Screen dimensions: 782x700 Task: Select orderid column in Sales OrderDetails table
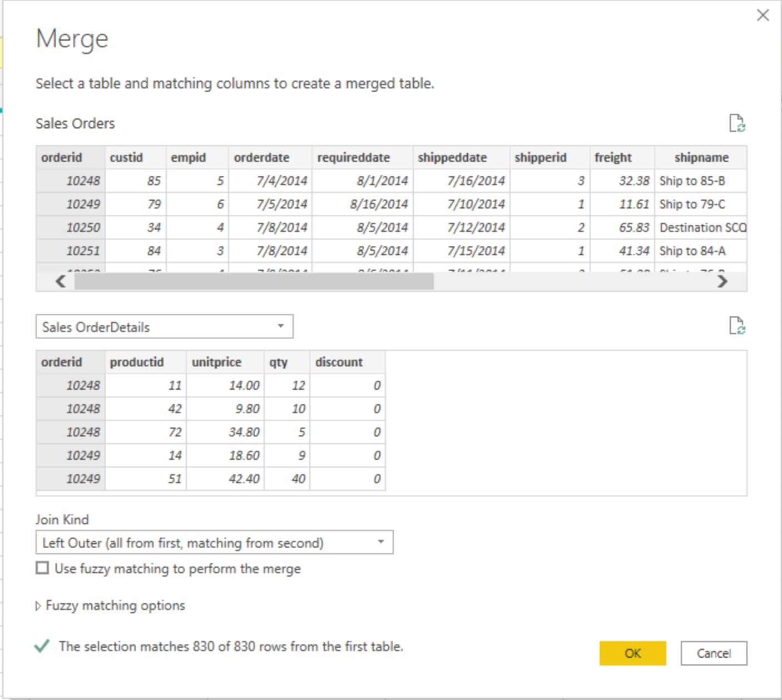point(62,363)
